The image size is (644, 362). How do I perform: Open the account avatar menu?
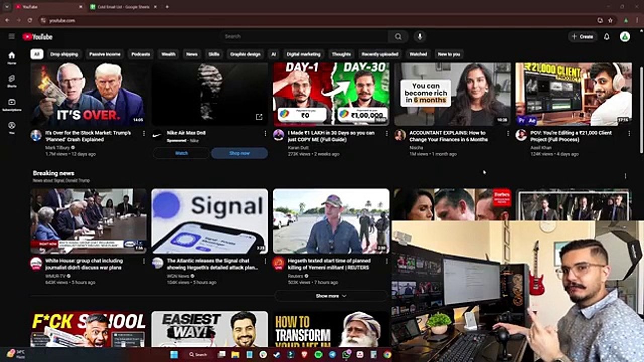click(x=625, y=36)
